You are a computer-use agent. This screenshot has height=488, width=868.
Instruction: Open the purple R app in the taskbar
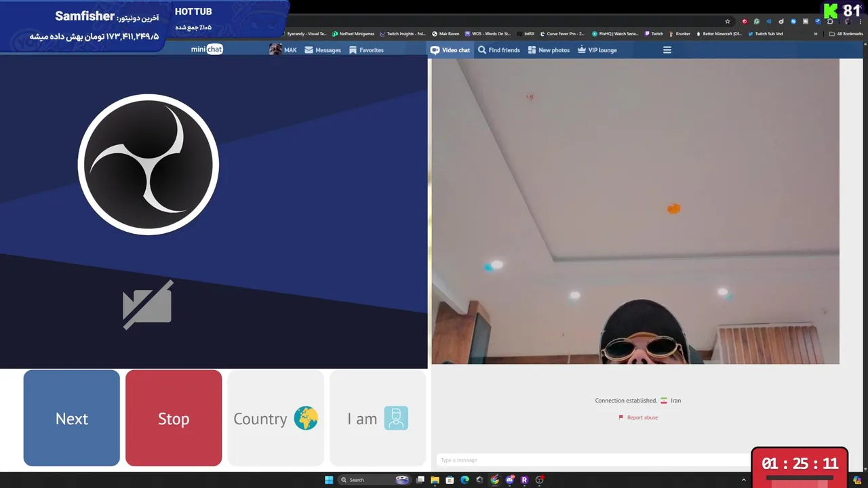pos(524,480)
